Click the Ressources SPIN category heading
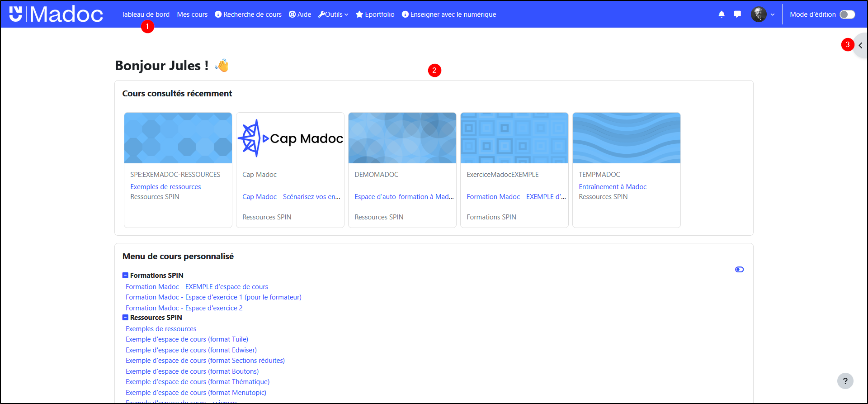This screenshot has width=868, height=404. (156, 318)
